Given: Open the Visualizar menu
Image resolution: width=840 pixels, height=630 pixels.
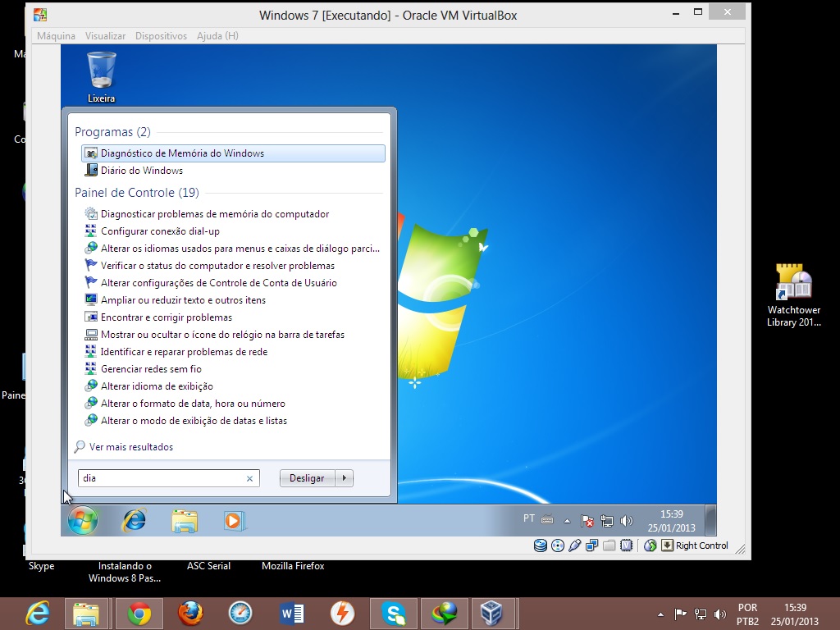Looking at the screenshot, I should point(105,36).
